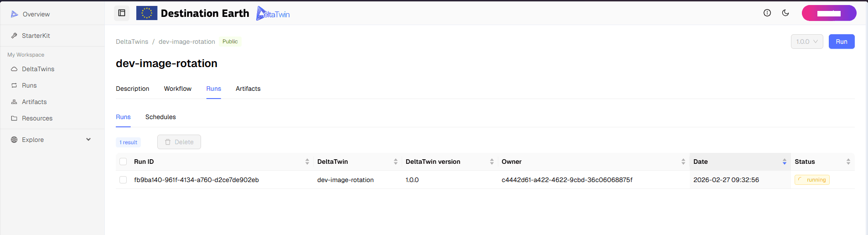Open Overview from the sidebar

pyautogui.click(x=36, y=14)
